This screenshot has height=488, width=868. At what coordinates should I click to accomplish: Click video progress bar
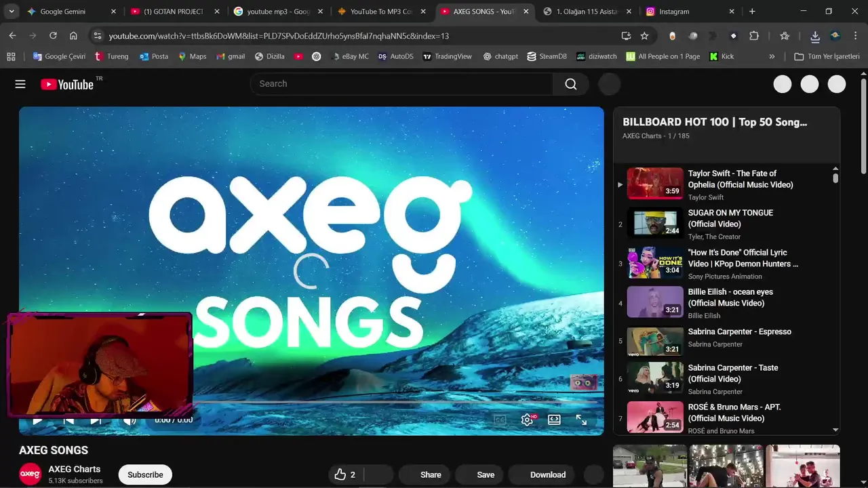coord(311,403)
